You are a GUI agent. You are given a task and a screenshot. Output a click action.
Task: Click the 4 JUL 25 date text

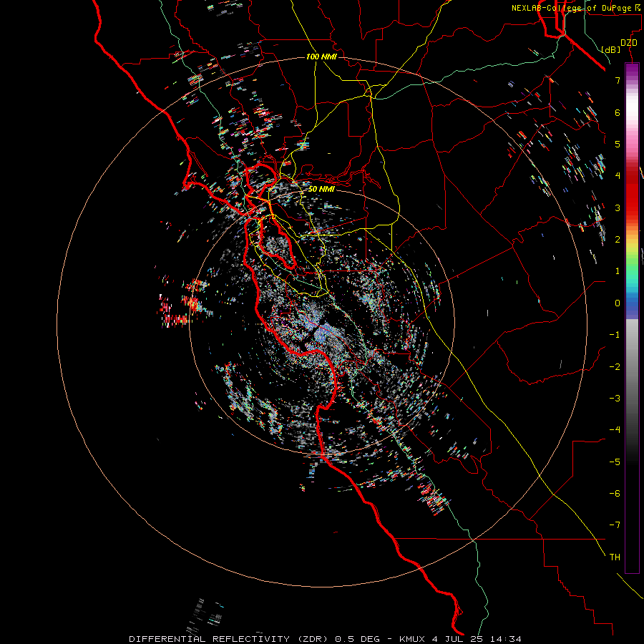tap(457, 639)
